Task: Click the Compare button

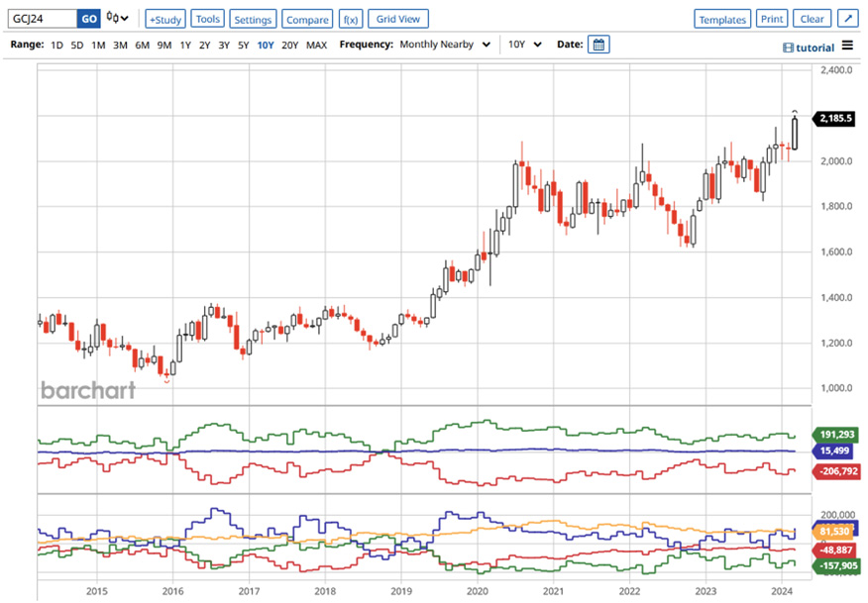Action: click(x=307, y=19)
